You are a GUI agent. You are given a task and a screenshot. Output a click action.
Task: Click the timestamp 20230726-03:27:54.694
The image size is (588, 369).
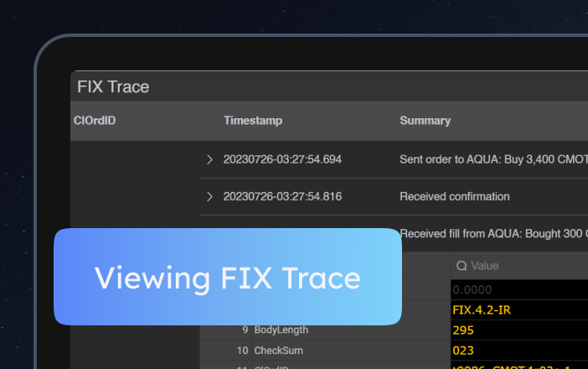tap(282, 159)
